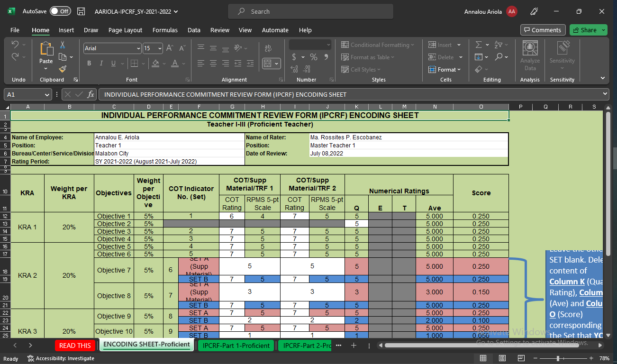
Task: Click the Copy icon in Clipboard group
Action: point(63,57)
